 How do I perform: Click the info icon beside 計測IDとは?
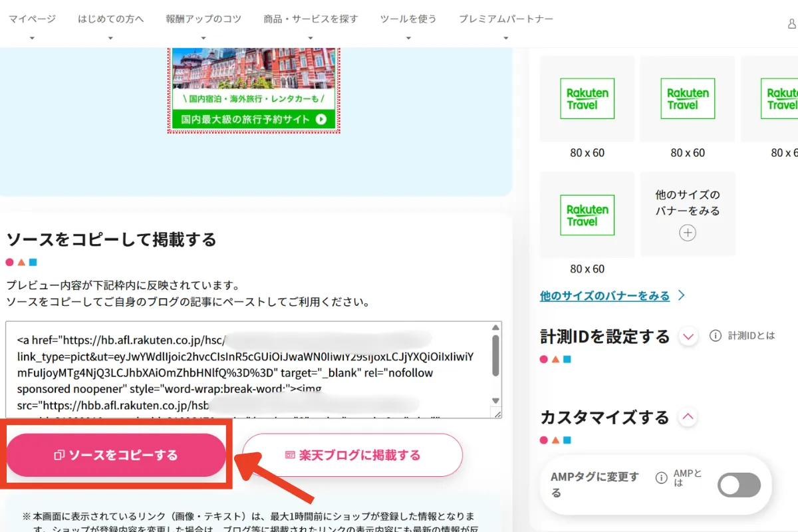(x=716, y=336)
